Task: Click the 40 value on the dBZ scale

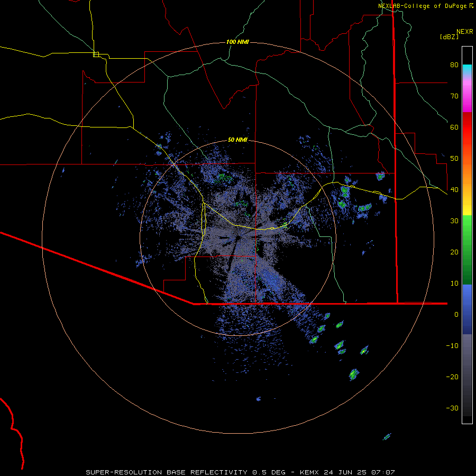Action: tap(454, 190)
